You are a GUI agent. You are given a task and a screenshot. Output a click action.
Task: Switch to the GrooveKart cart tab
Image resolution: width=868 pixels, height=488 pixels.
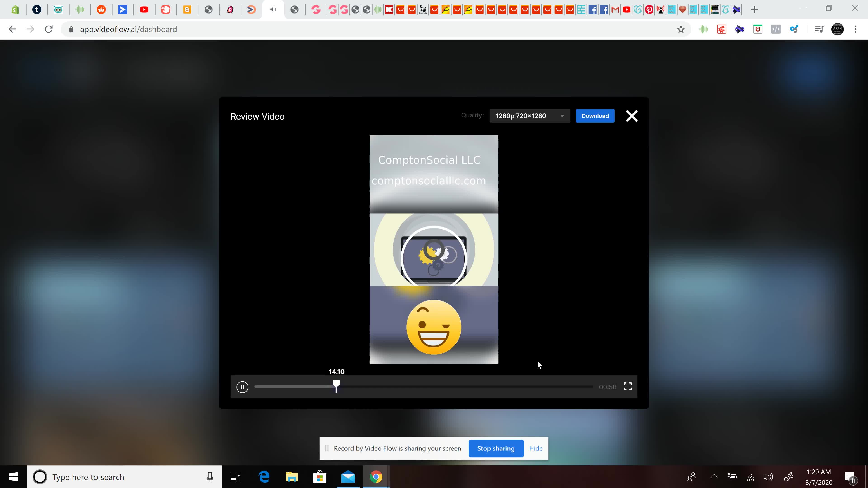click(x=423, y=9)
